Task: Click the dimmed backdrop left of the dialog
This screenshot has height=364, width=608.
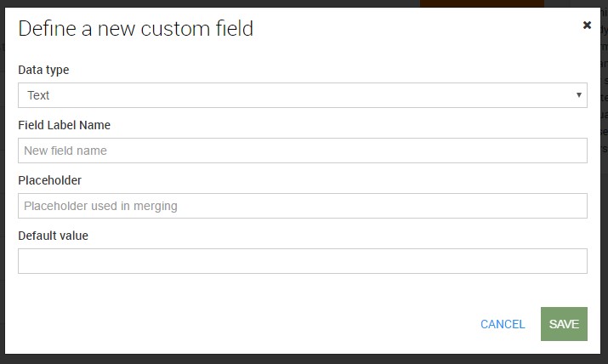Action: click(2, 182)
